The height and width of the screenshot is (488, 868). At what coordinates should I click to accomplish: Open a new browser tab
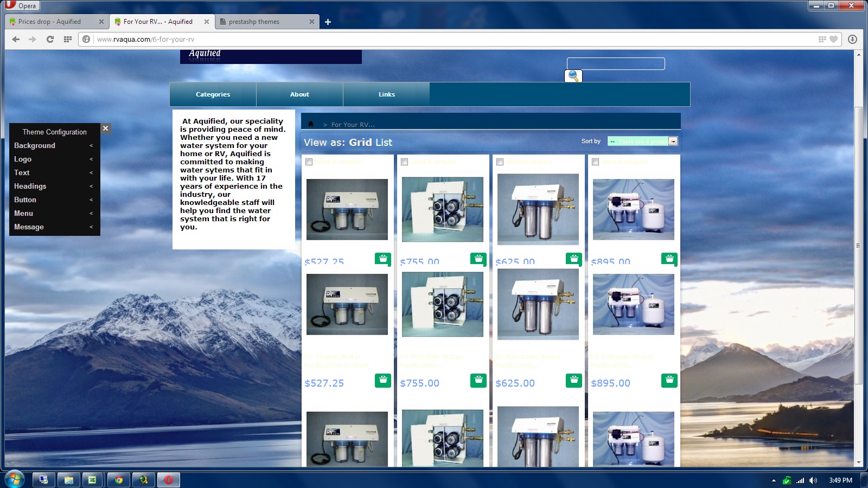tap(328, 22)
